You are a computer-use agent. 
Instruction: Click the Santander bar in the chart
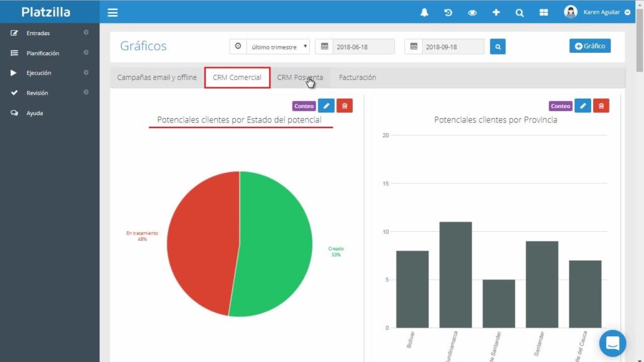point(541,285)
